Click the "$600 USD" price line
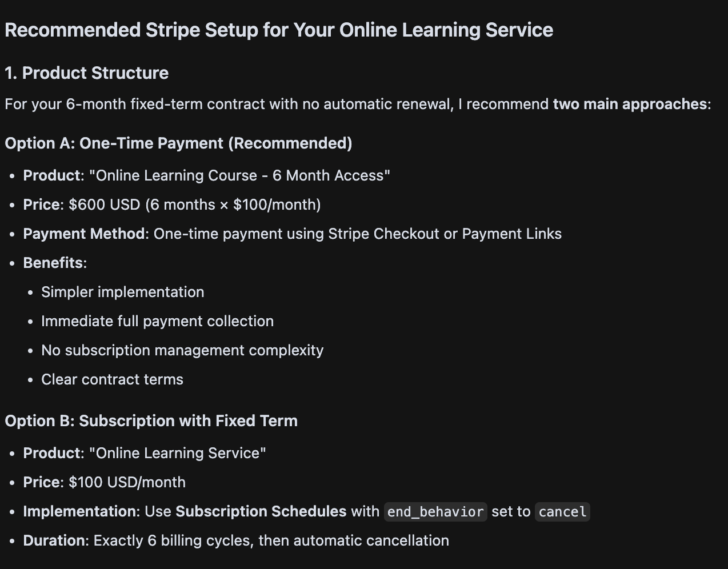The image size is (728, 569). [x=194, y=205]
